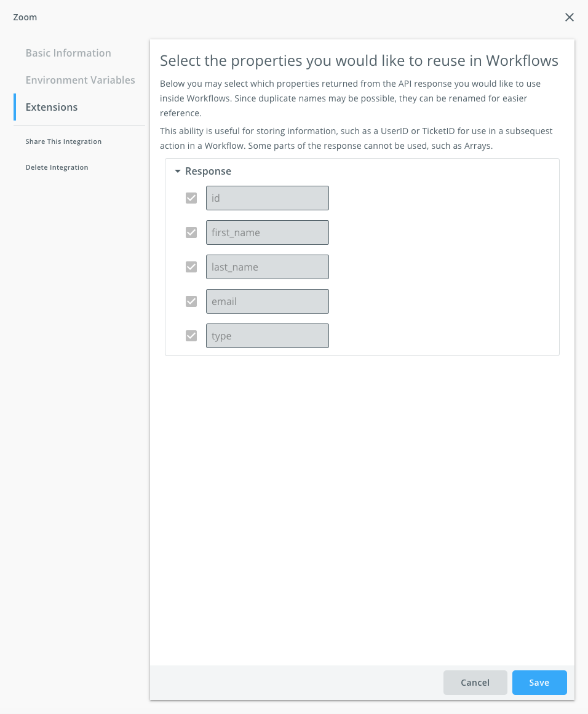Image resolution: width=588 pixels, height=714 pixels.
Task: Open the Environment Variables section
Action: coord(80,80)
